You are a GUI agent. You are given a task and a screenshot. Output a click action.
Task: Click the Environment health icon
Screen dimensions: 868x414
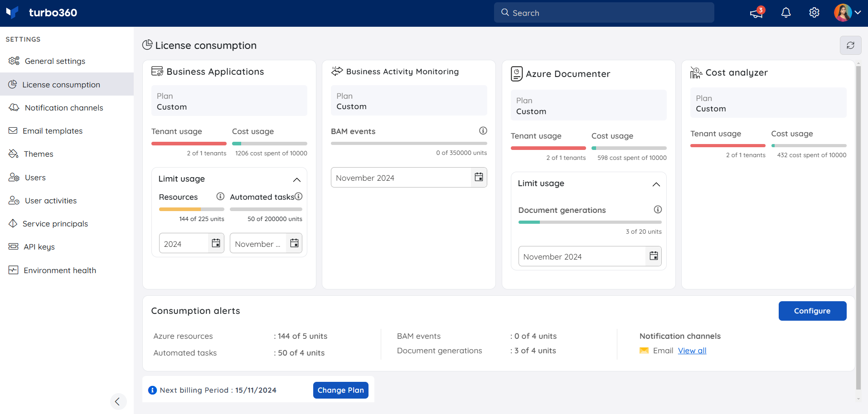pos(14,270)
